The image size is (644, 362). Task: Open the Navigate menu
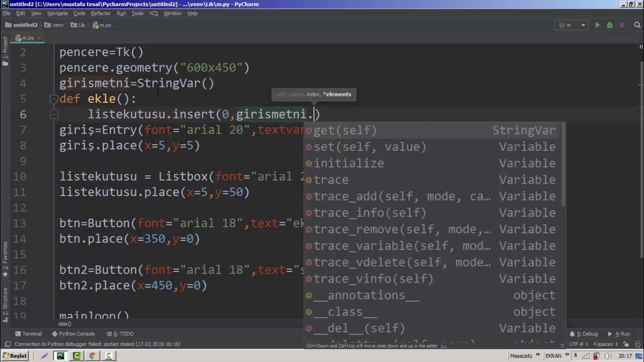click(x=57, y=13)
